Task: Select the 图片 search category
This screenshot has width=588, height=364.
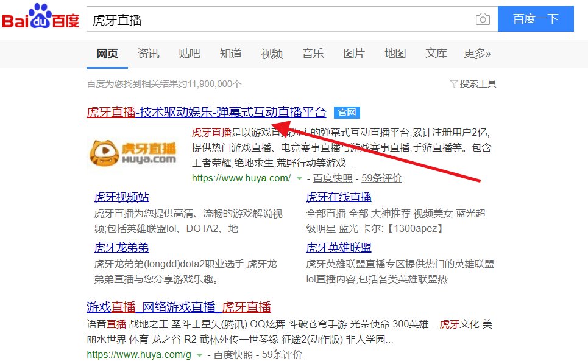Action: [x=354, y=54]
